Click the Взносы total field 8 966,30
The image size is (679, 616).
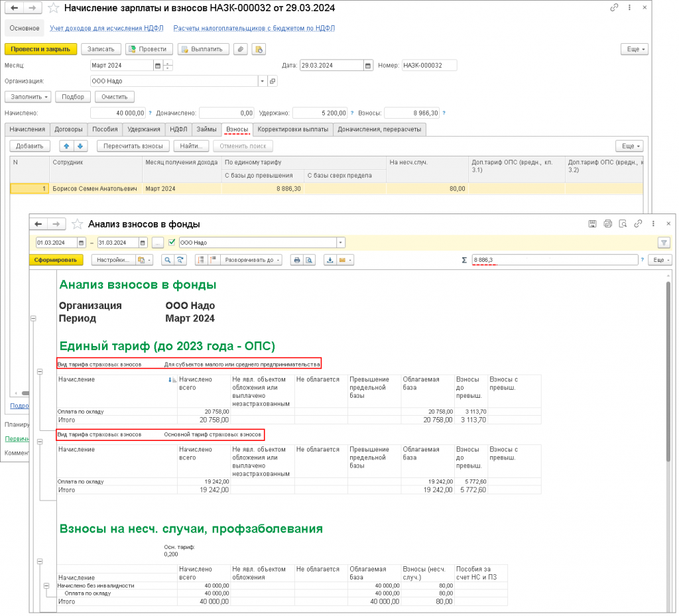pyautogui.click(x=412, y=113)
